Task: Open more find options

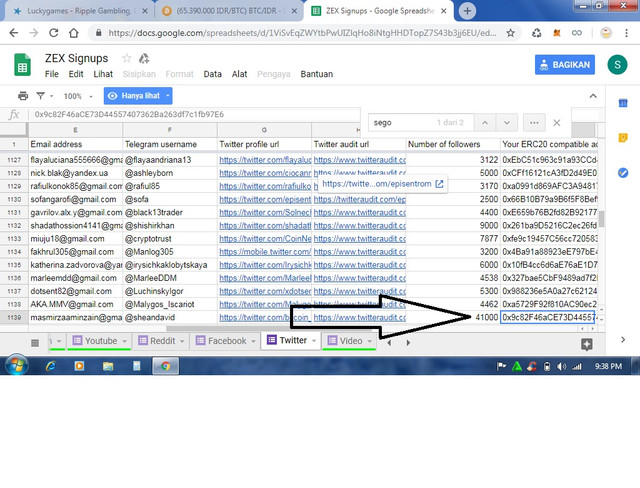Action: click(534, 123)
